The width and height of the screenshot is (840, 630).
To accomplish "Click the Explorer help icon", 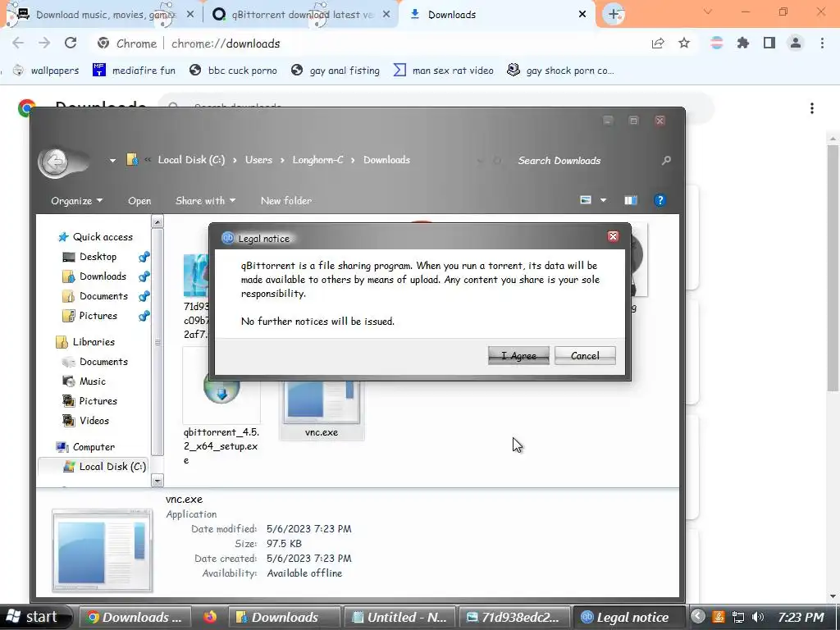I will click(660, 200).
